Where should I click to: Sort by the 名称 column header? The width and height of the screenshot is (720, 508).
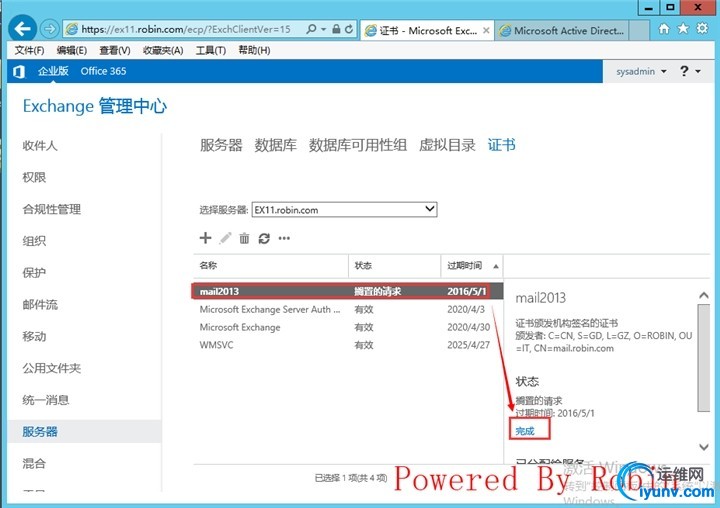[x=271, y=265]
